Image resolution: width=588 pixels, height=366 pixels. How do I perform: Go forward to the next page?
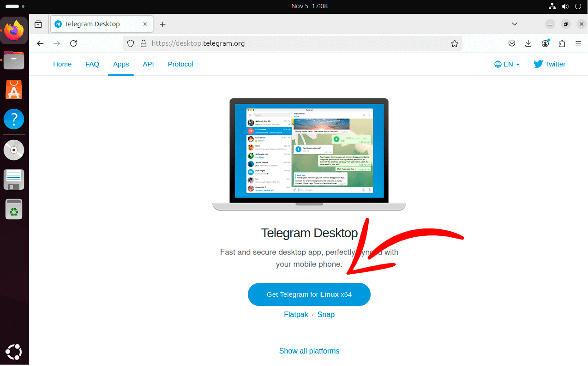tap(57, 43)
